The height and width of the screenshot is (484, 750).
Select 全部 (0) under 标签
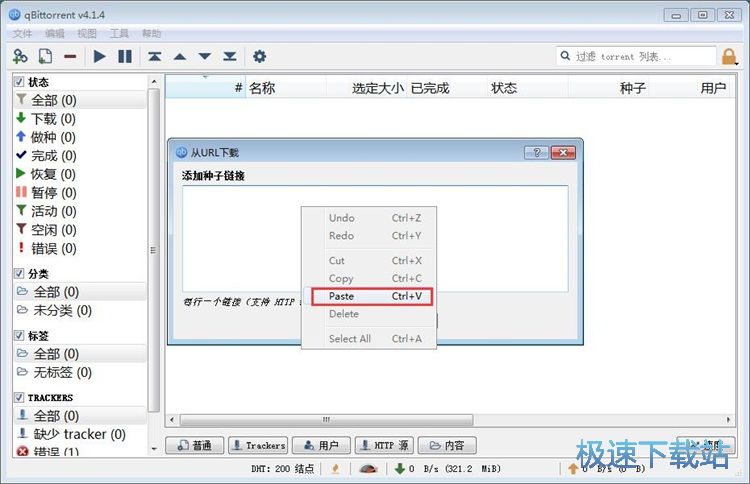[x=80, y=354]
